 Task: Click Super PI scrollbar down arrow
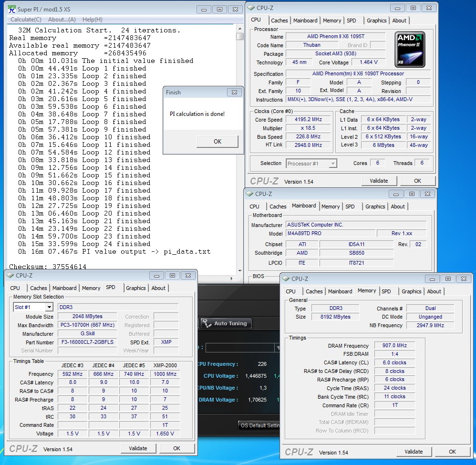tap(240, 271)
